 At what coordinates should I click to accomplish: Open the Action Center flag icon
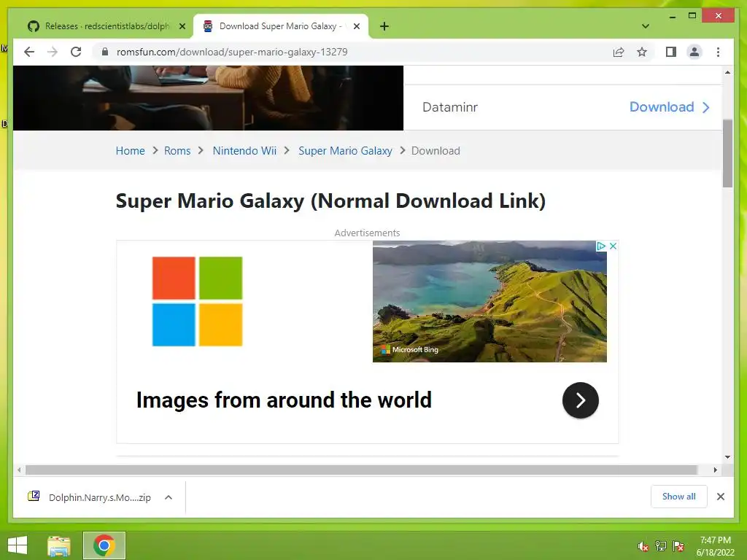678,546
